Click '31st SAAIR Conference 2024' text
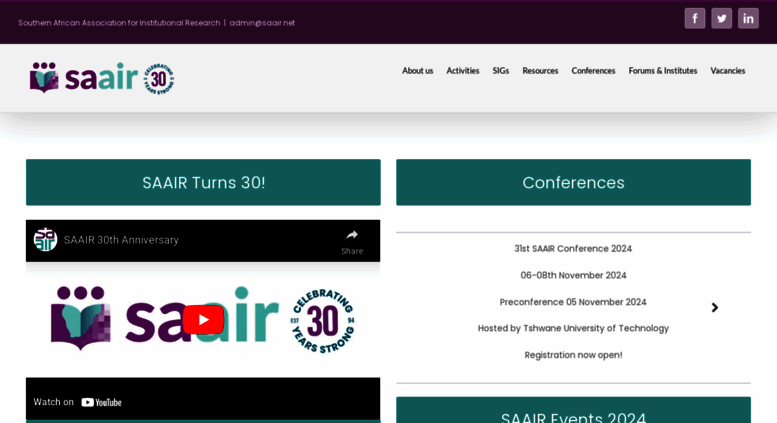Image resolution: width=777 pixels, height=423 pixels. pos(573,249)
